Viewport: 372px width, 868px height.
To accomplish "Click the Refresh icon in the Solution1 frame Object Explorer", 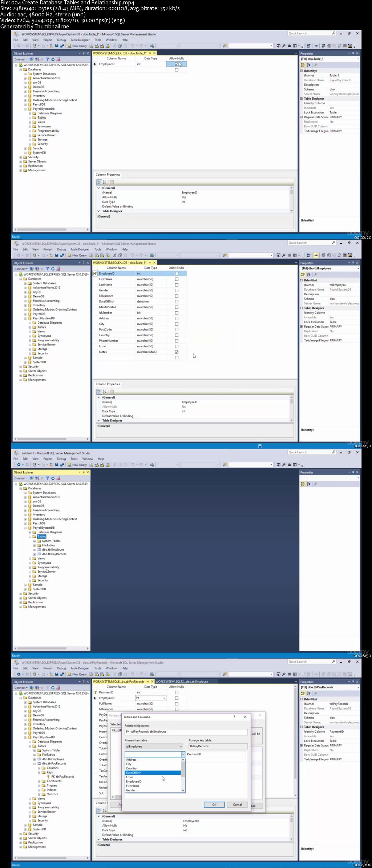I will (53, 478).
